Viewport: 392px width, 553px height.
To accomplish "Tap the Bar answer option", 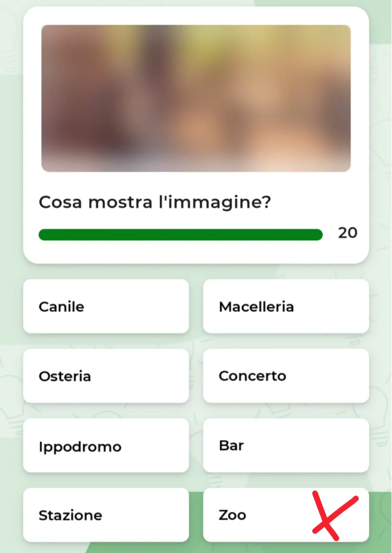I will (x=286, y=446).
